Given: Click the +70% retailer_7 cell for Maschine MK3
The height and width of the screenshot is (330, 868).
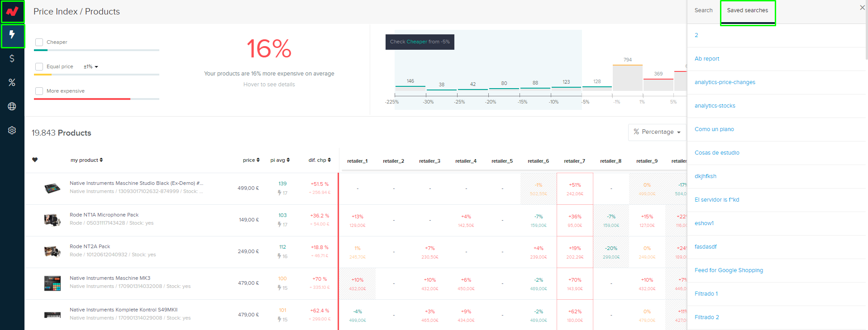Looking at the screenshot, I should (575, 284).
